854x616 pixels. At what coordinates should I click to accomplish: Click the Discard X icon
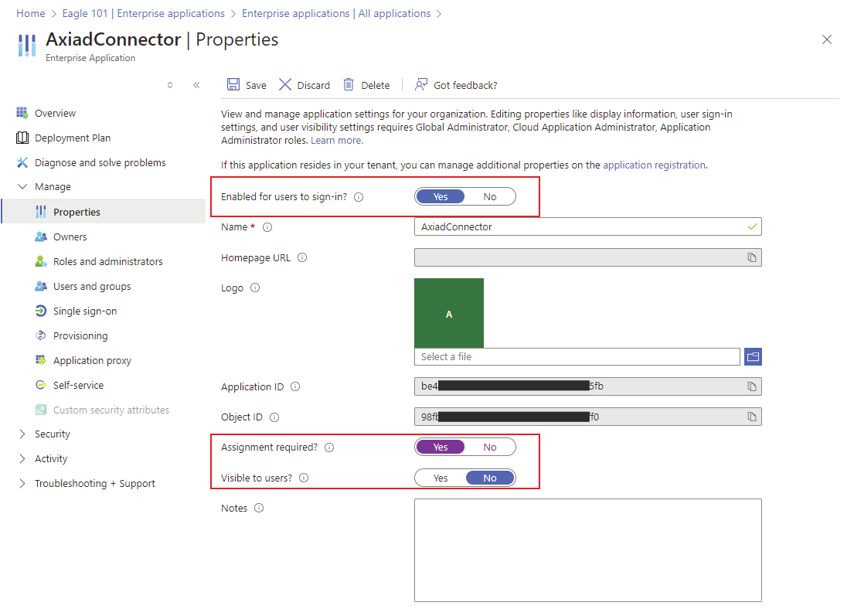pos(285,84)
